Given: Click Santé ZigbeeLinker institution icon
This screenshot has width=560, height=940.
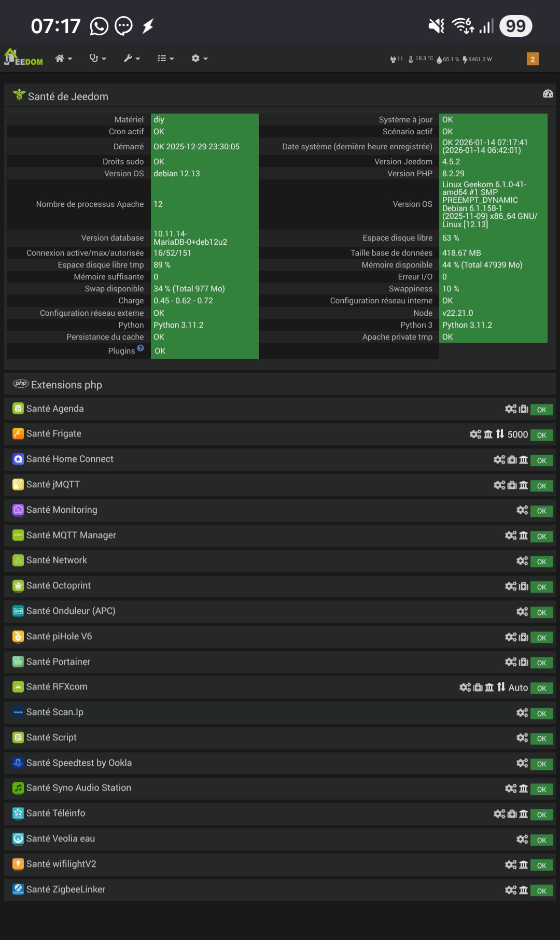Looking at the screenshot, I should [x=524, y=890].
